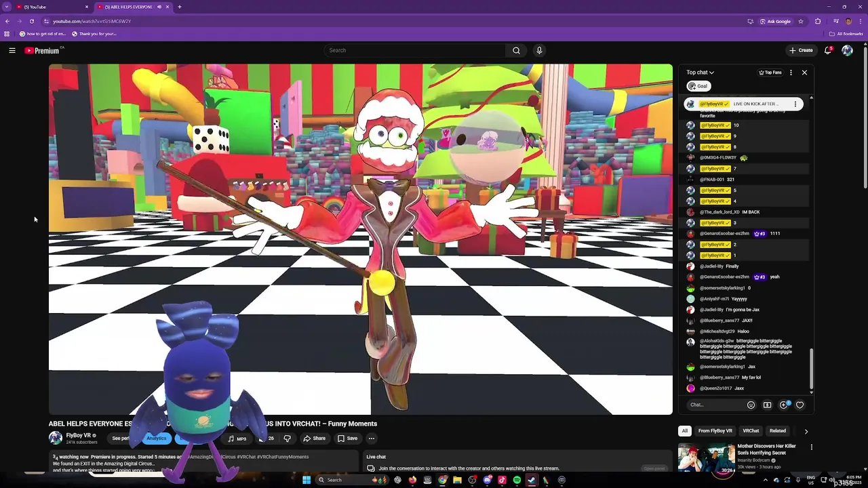Open Spotify from the taskbar

[x=517, y=480]
